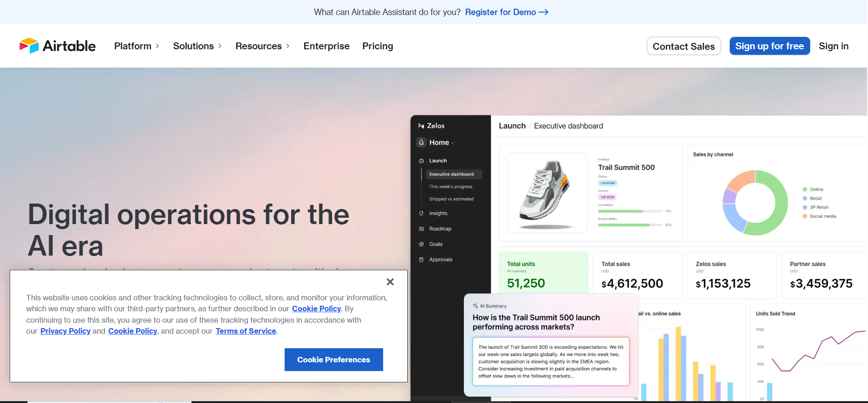Image resolution: width=868 pixels, height=403 pixels.
Task: Go to the Pricing page
Action: pyautogui.click(x=378, y=46)
